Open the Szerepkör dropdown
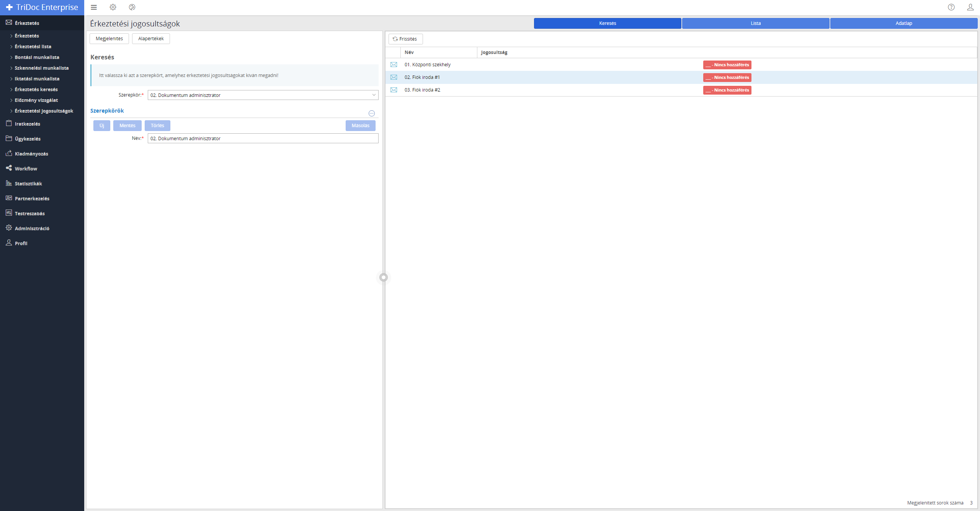Viewport: 980px width, 511px height. click(263, 95)
